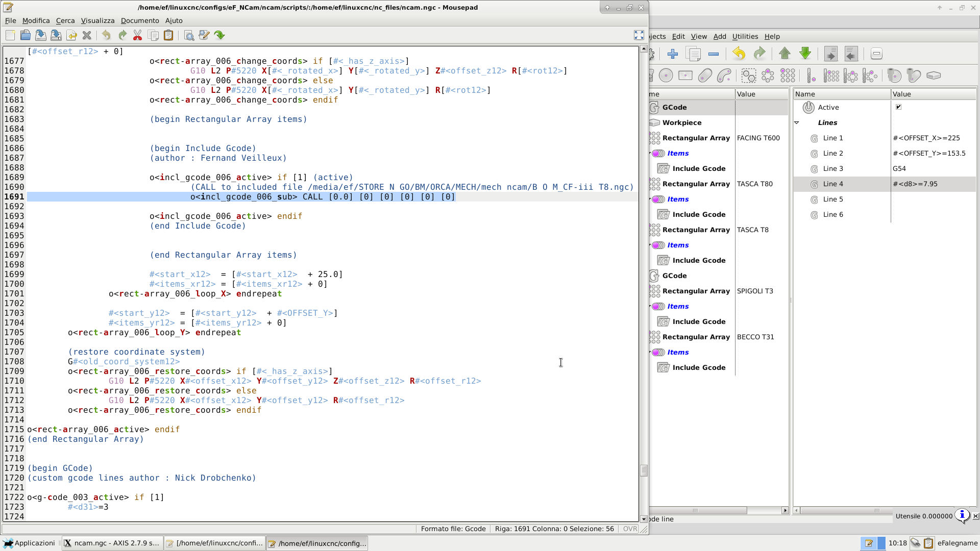980x551 pixels.
Task: Cut selection using the scissors icon
Action: click(137, 35)
